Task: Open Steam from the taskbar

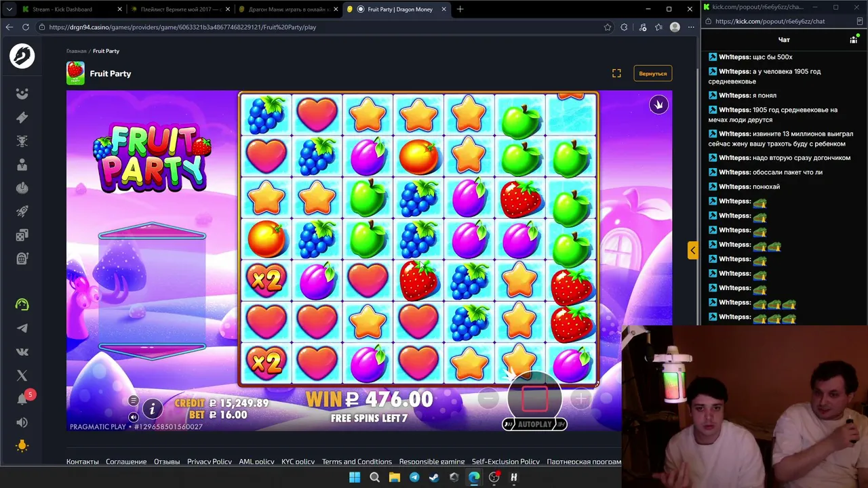Action: [x=434, y=477]
